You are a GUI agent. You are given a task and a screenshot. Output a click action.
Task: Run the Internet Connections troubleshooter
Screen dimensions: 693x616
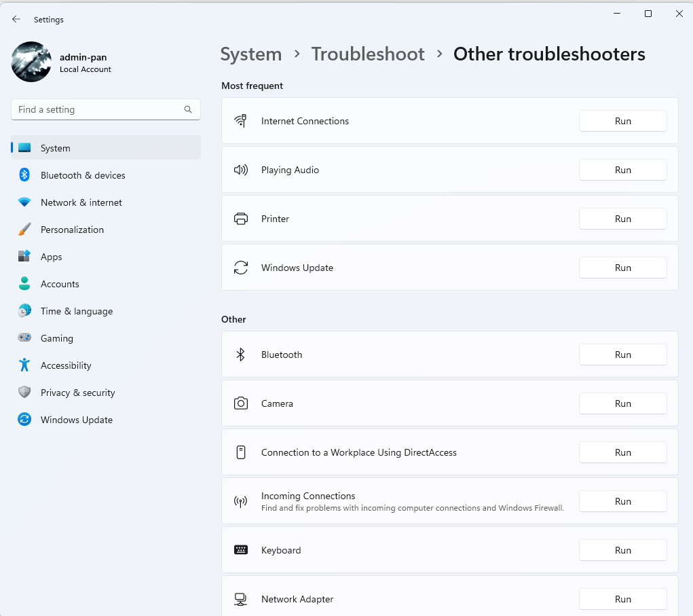622,121
